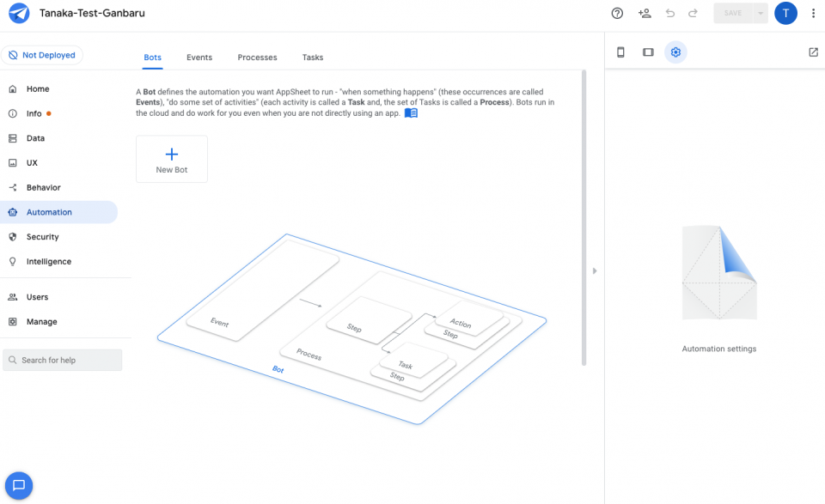This screenshot has height=504, width=825.
Task: Open the Behavior section
Action: click(x=59, y=188)
